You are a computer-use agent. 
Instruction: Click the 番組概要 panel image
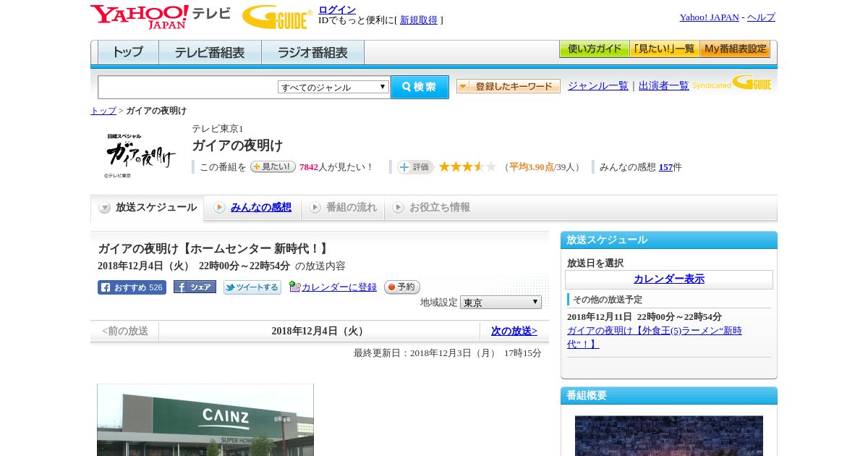669,436
